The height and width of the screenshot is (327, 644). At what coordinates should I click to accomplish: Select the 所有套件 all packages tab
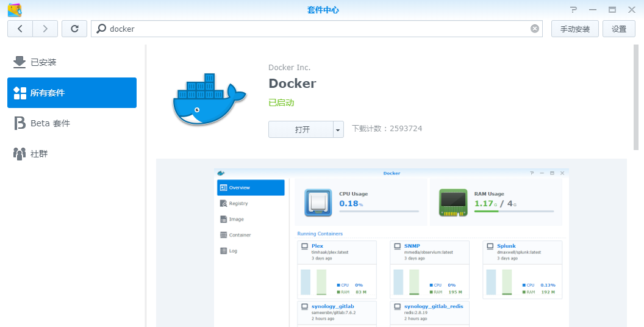72,93
